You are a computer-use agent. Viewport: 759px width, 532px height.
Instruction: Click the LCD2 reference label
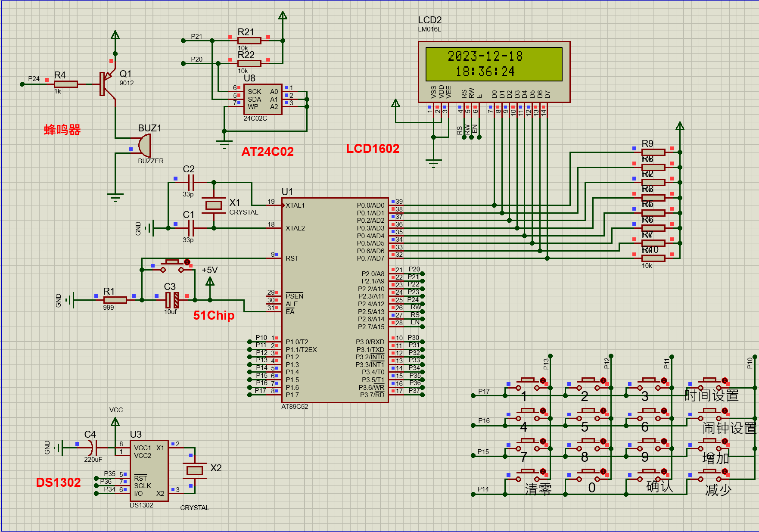[429, 20]
